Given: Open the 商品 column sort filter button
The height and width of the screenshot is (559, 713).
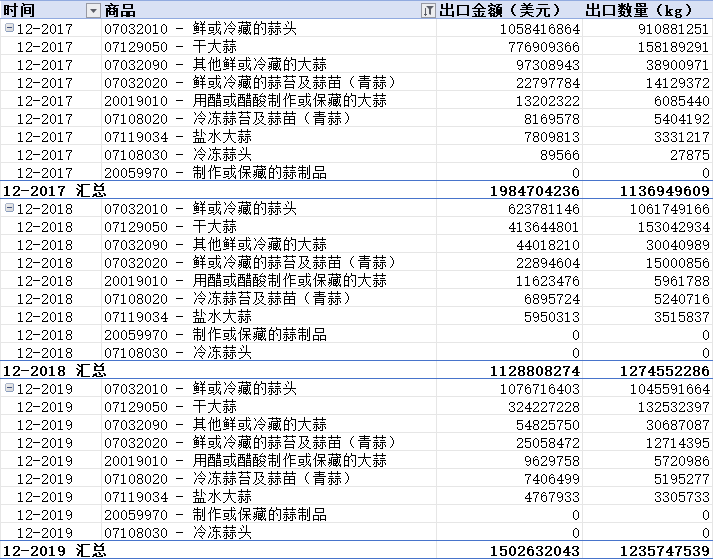Looking at the screenshot, I should 428,10.
